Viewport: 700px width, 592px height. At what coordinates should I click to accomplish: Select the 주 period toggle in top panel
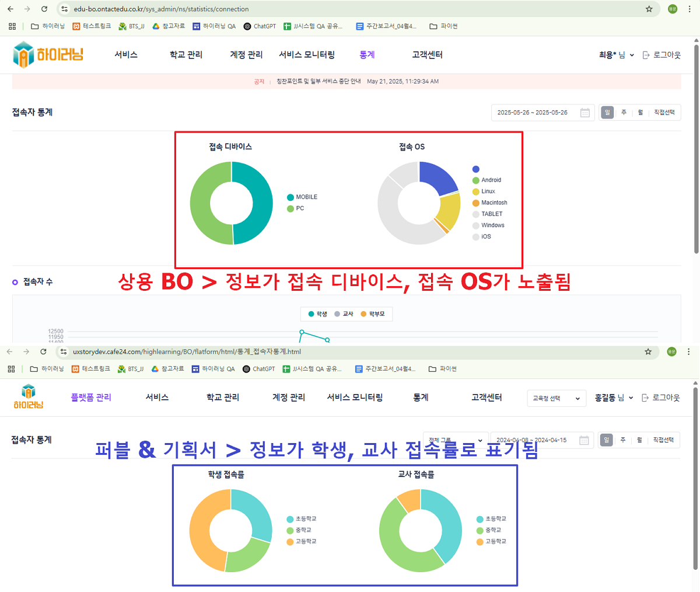[624, 113]
